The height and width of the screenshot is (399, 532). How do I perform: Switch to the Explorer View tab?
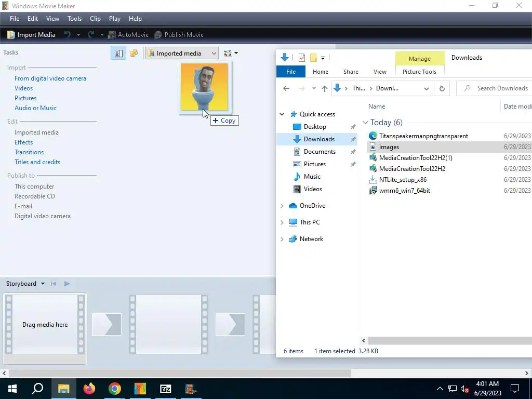point(380,72)
